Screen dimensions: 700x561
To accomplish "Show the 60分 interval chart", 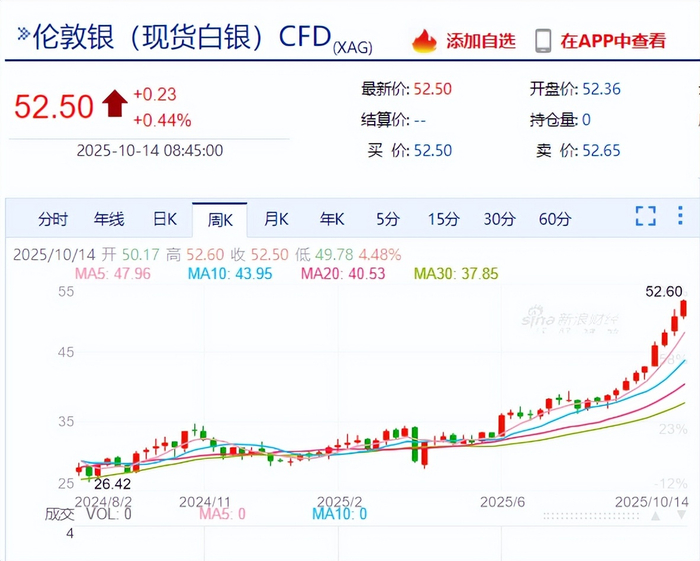I will coord(555,219).
